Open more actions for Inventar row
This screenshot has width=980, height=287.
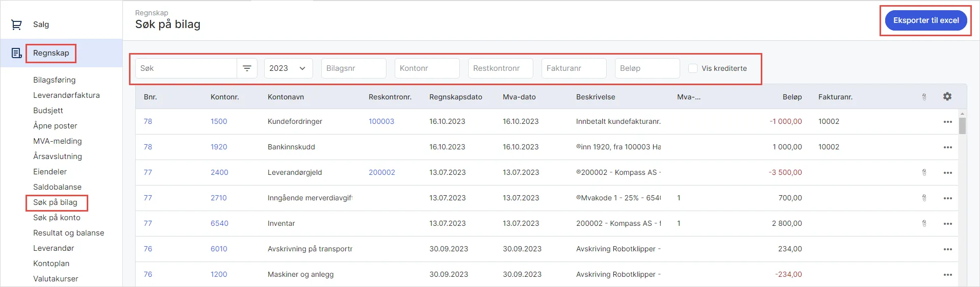(948, 224)
